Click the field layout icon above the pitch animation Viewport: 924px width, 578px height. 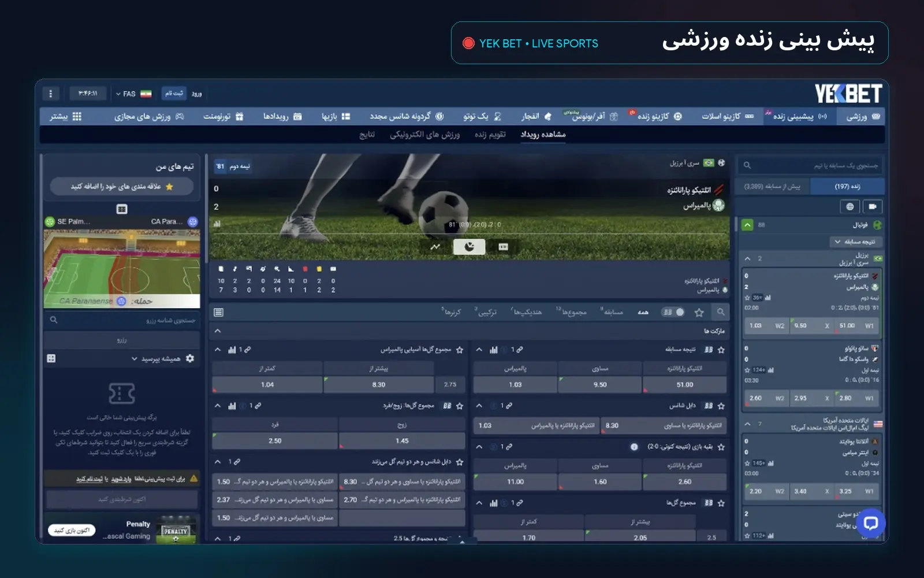click(x=122, y=209)
